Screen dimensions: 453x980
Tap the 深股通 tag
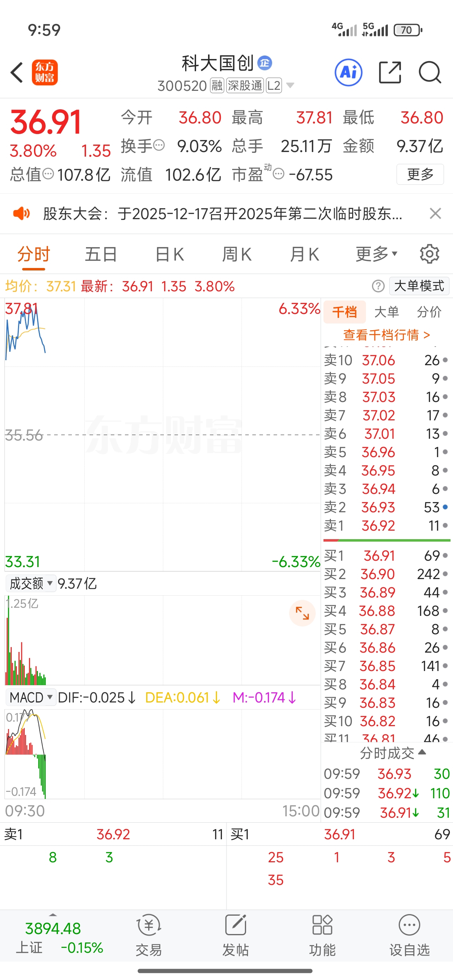(245, 86)
